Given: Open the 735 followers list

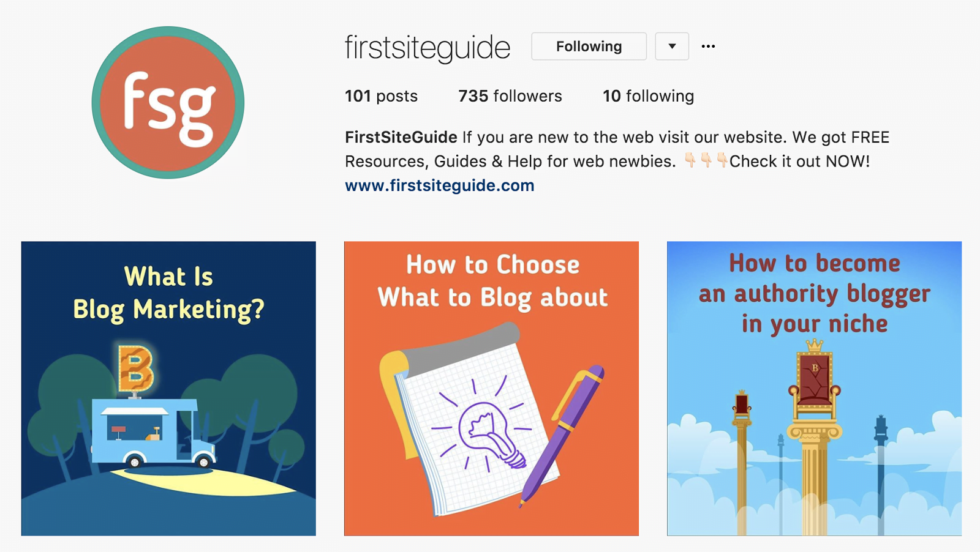Looking at the screenshot, I should (510, 96).
